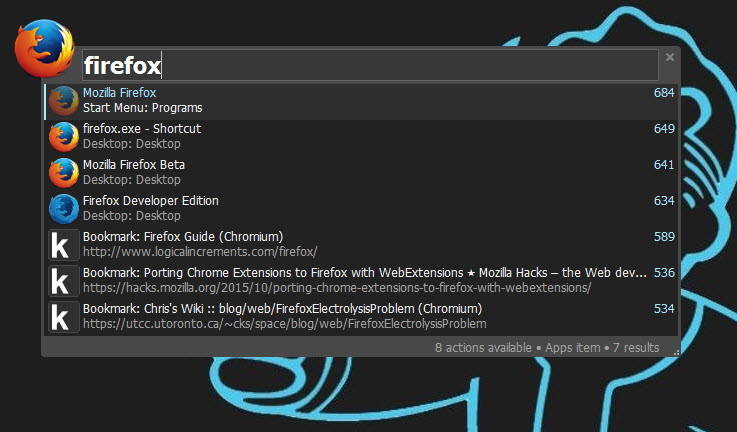Click the search field containing "firefox"
The width and height of the screenshot is (737, 432).
(370, 65)
